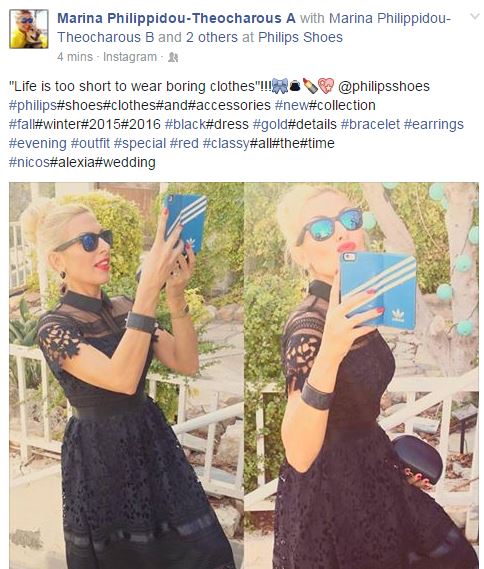484x569 pixels.
Task: Open the Instagram source link
Action: 130,57
